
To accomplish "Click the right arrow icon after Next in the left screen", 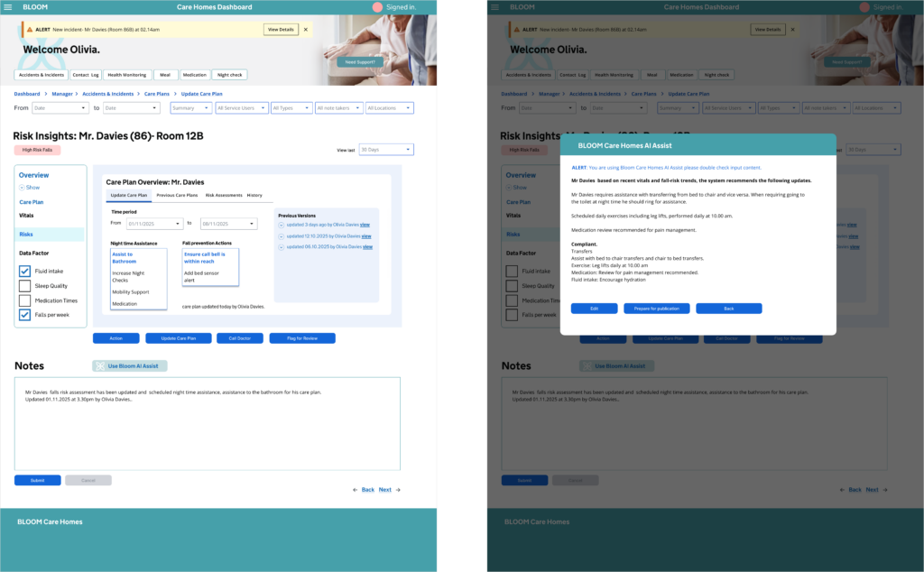I will pyautogui.click(x=398, y=490).
